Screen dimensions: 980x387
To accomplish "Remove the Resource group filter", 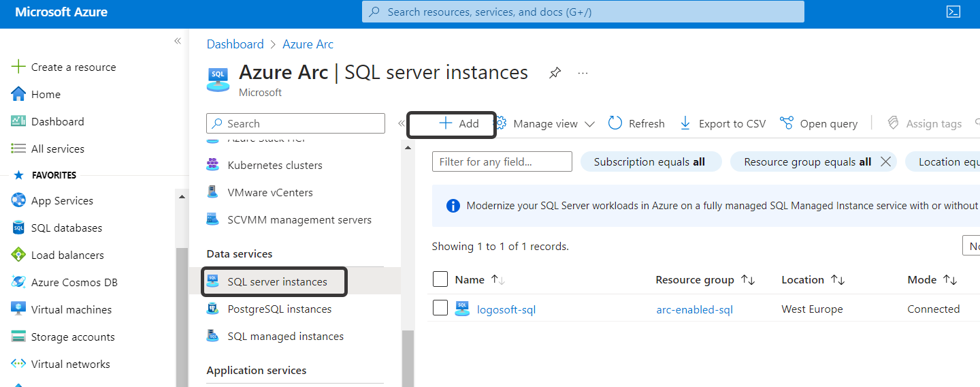I will pyautogui.click(x=885, y=161).
